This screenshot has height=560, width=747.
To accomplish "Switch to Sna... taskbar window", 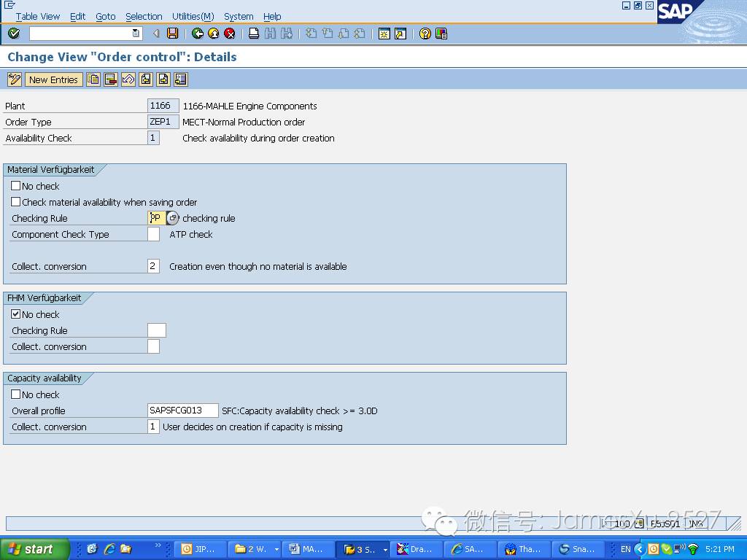I will [x=578, y=549].
